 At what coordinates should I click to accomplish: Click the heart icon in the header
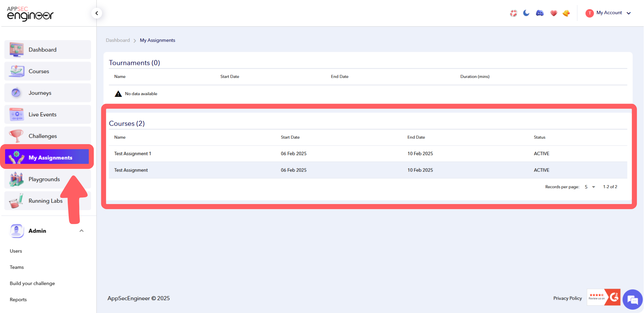coord(554,13)
